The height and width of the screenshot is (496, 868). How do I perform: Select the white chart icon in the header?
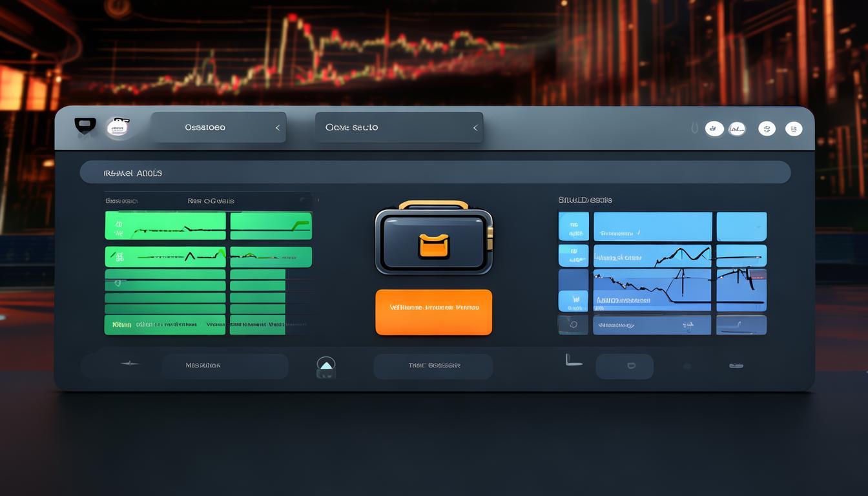tap(737, 129)
